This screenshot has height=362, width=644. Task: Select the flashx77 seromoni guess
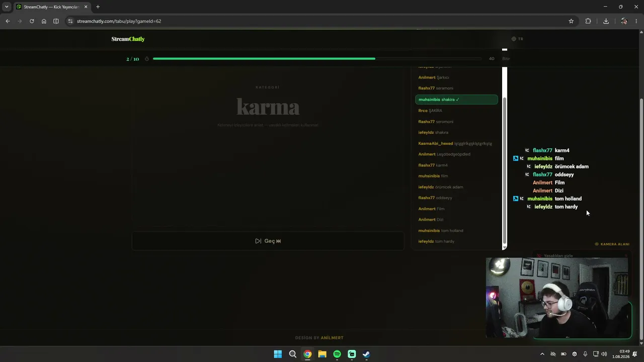(456, 122)
